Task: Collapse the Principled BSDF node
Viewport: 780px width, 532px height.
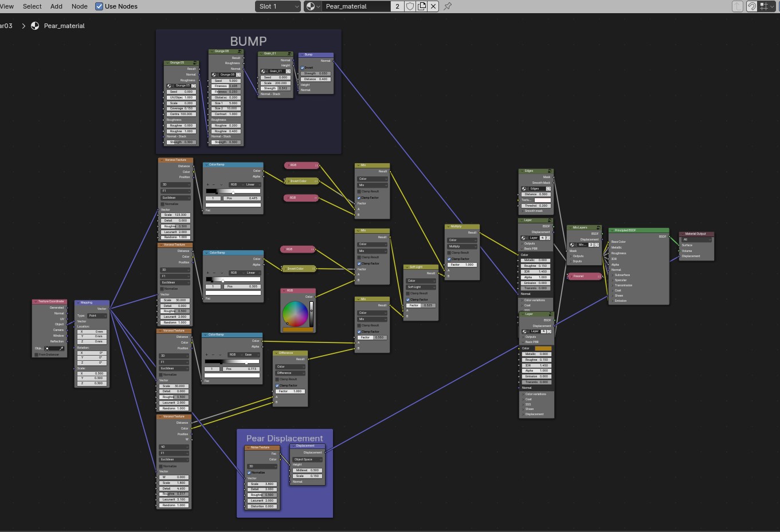Action: coord(612,230)
